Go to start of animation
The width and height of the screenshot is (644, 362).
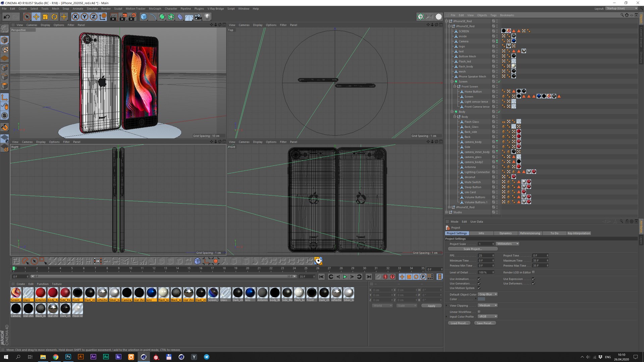pos(322,277)
